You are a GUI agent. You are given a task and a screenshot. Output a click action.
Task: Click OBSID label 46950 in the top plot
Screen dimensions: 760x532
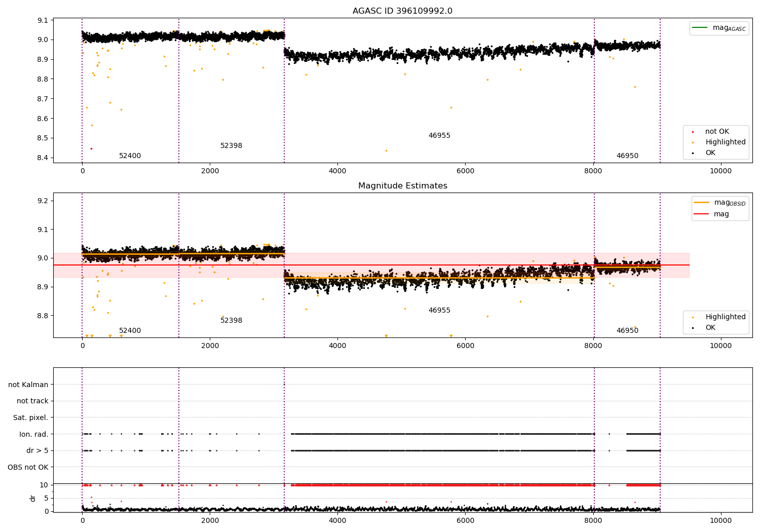click(627, 156)
